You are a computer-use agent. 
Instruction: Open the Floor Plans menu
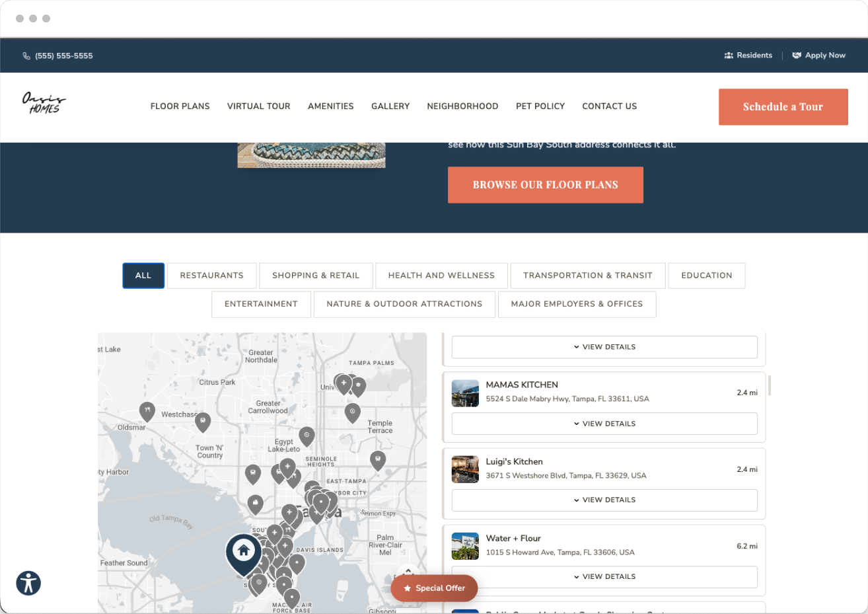[x=180, y=106]
